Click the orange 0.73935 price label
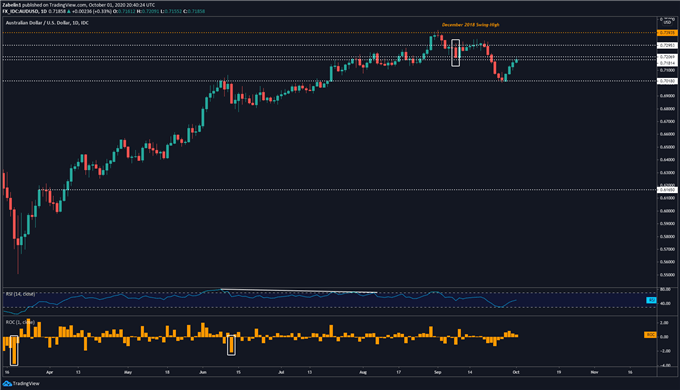 (x=668, y=33)
